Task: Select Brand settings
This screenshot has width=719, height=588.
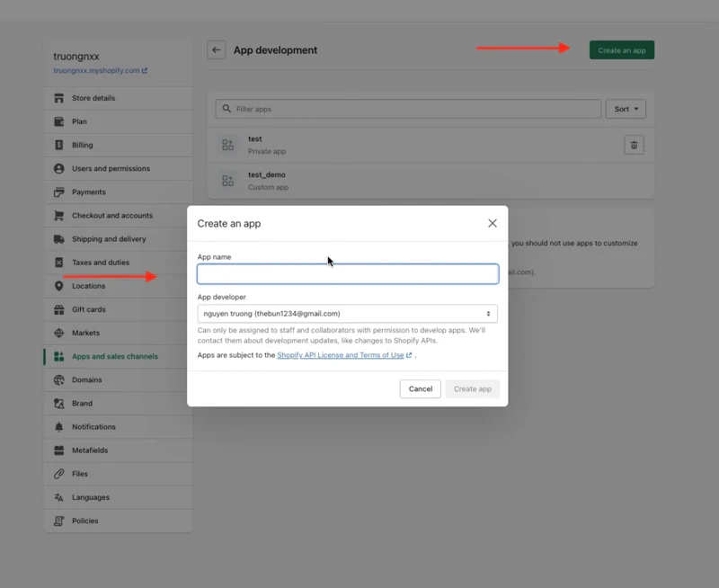Action: coord(116,403)
